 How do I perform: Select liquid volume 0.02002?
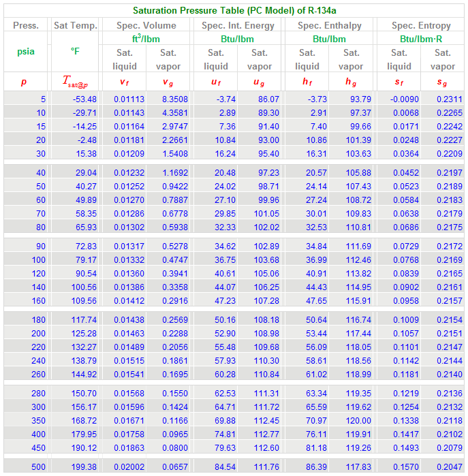pyautogui.click(x=129, y=467)
